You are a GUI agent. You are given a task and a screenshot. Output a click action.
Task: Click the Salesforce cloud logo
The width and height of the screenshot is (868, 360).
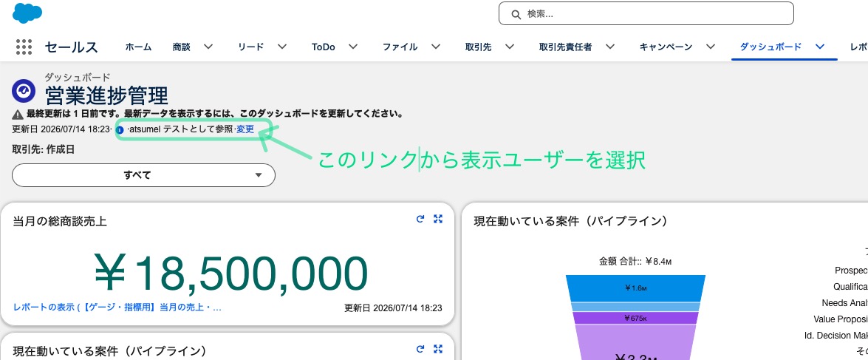point(27,13)
